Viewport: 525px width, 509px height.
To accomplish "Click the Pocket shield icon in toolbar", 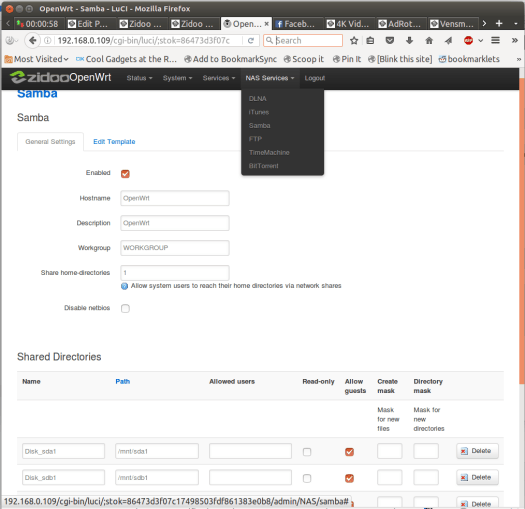I will tap(390, 41).
